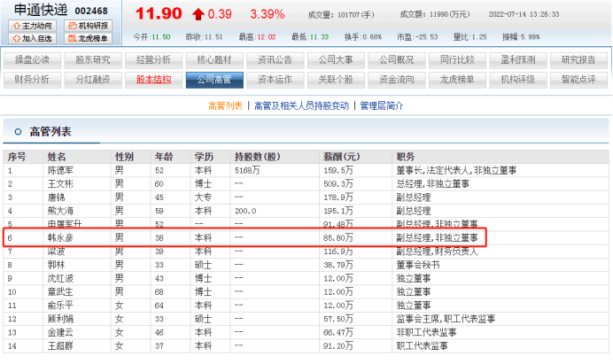
Task: Click the house icon in 主力动向
Action: click(x=17, y=26)
